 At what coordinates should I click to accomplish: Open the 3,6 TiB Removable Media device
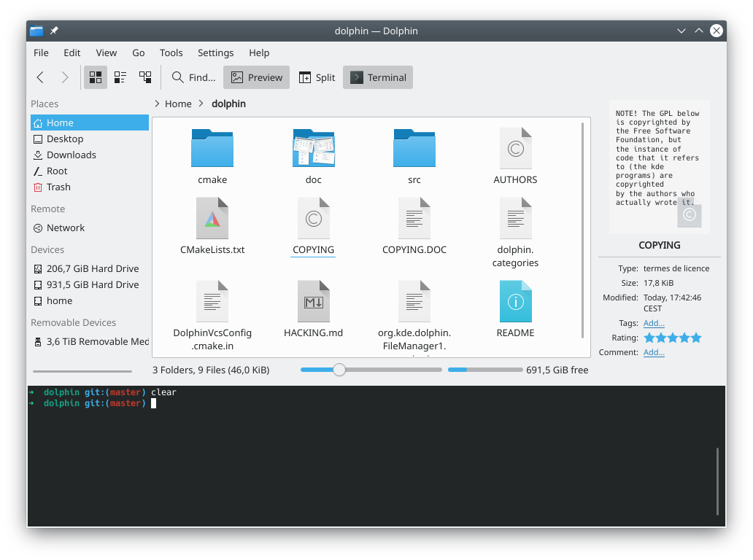point(90,342)
